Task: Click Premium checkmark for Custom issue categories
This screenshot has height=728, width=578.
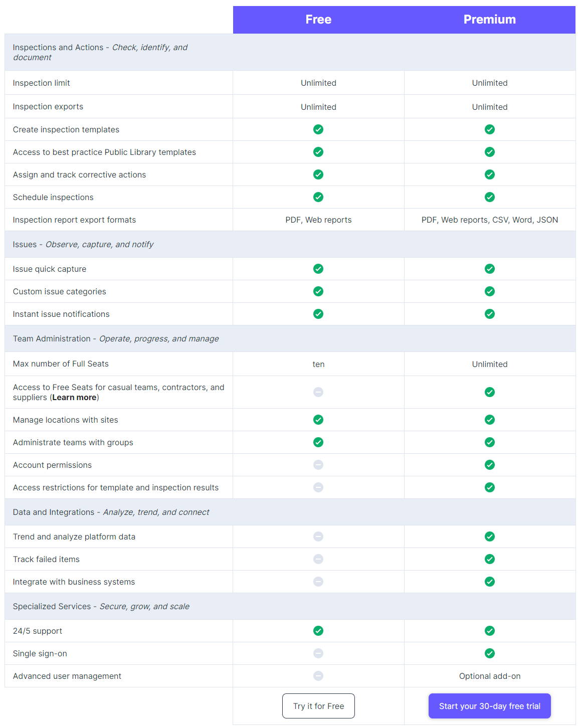Action: coord(490,291)
